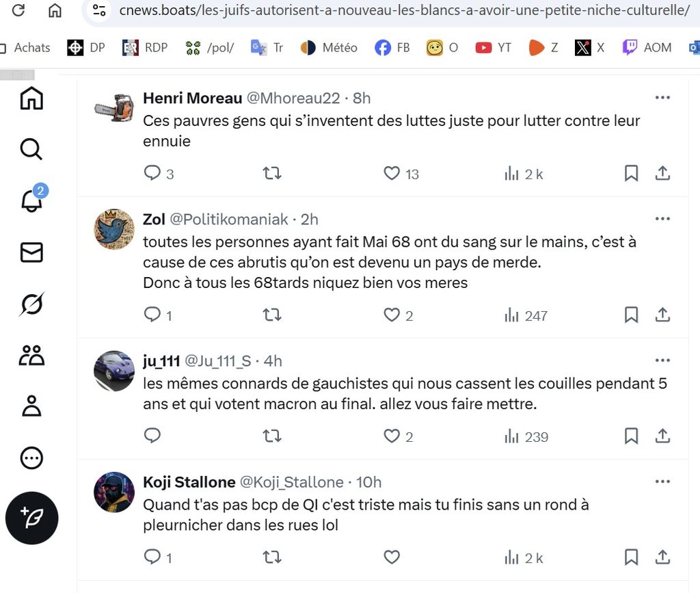Open the Profile person icon

(x=31, y=406)
